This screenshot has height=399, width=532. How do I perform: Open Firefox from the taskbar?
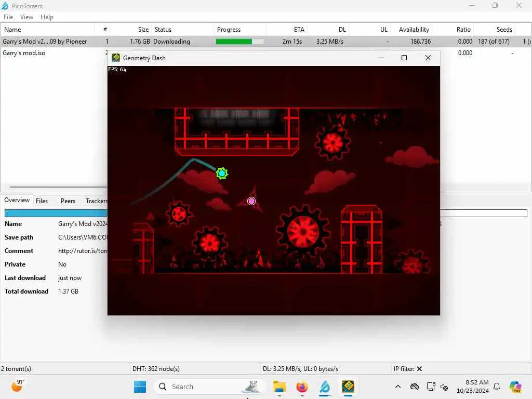pyautogui.click(x=302, y=387)
